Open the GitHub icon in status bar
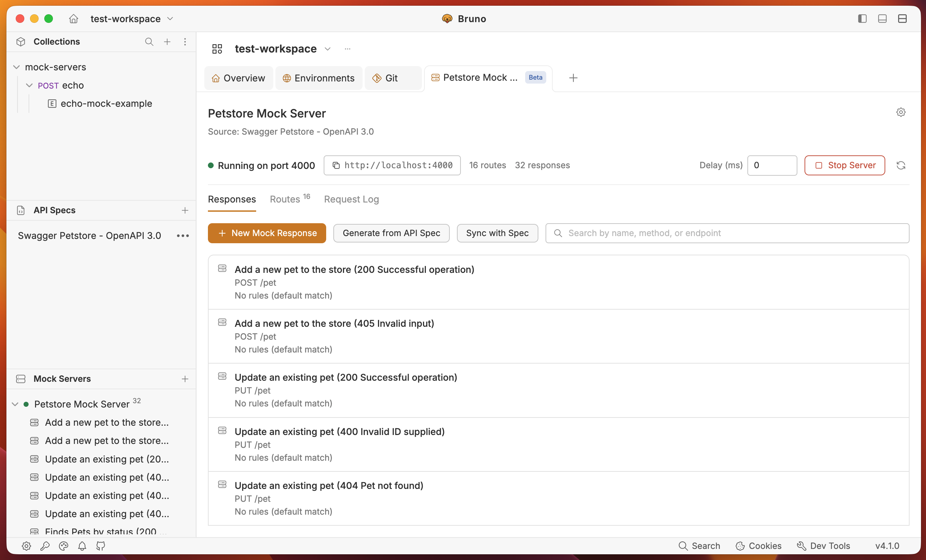The width and height of the screenshot is (926, 560). pos(101,546)
